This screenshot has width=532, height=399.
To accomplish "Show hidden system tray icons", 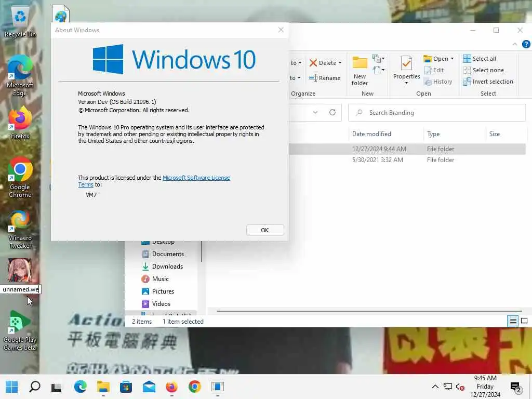I will [435, 387].
